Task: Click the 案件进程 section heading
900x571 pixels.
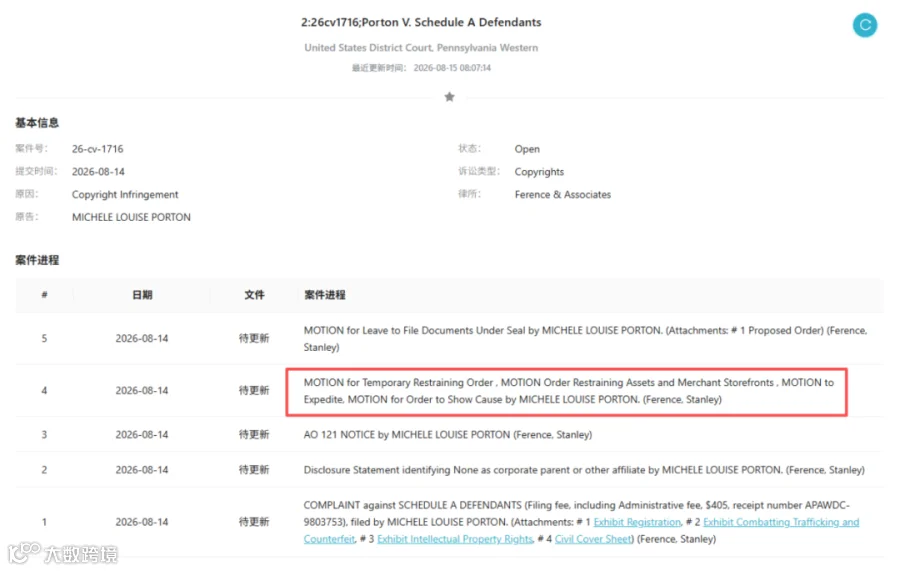Action: click(37, 261)
